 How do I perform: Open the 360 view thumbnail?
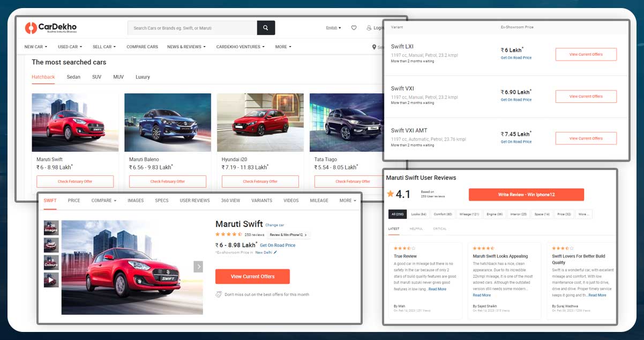pyautogui.click(x=51, y=245)
